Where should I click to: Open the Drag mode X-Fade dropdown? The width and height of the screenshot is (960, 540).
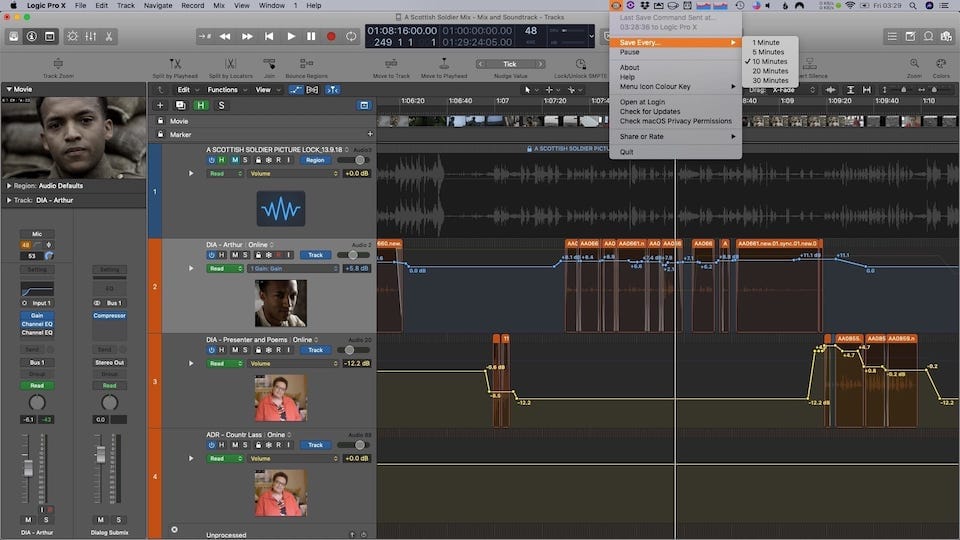[793, 90]
